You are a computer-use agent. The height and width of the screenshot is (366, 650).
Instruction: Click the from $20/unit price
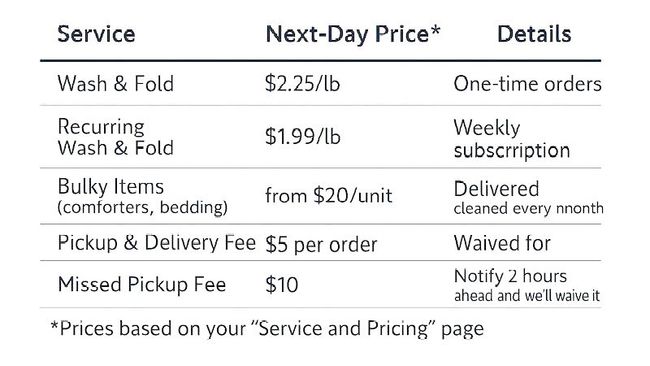pos(328,195)
